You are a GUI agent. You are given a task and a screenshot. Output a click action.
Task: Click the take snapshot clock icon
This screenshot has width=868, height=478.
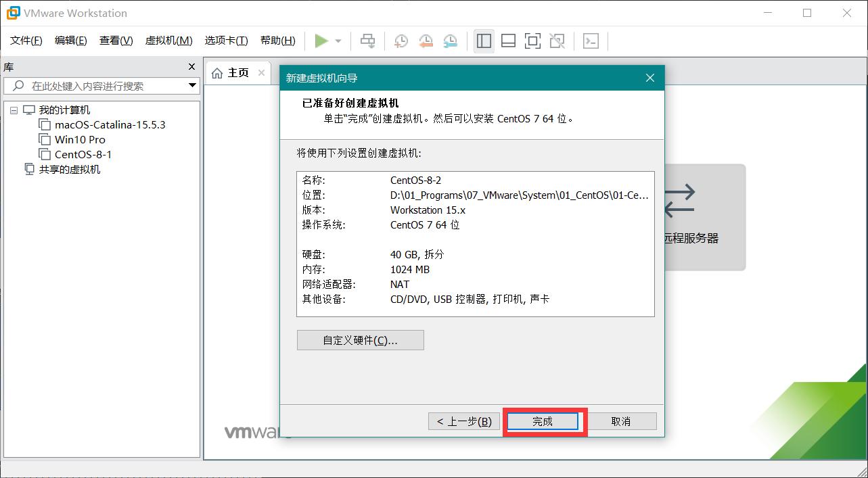(x=401, y=41)
